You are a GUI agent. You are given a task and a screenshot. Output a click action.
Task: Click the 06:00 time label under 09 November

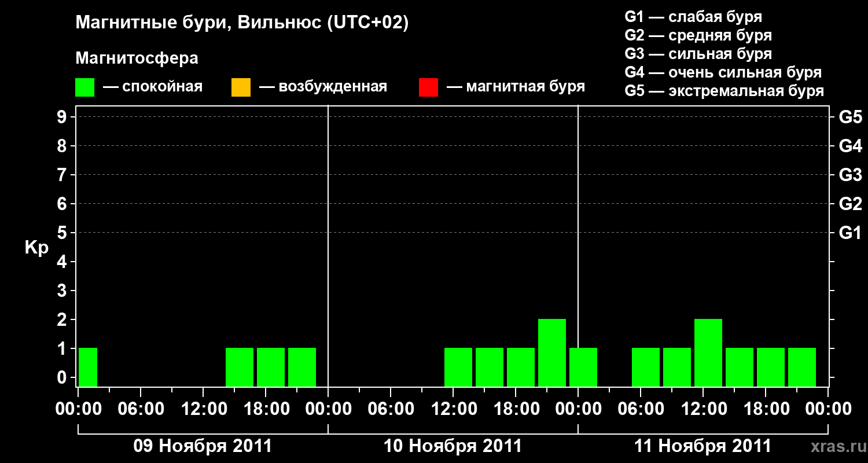[141, 409]
